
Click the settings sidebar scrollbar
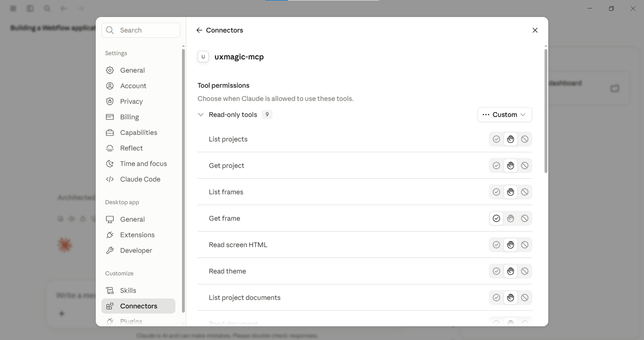point(183,181)
